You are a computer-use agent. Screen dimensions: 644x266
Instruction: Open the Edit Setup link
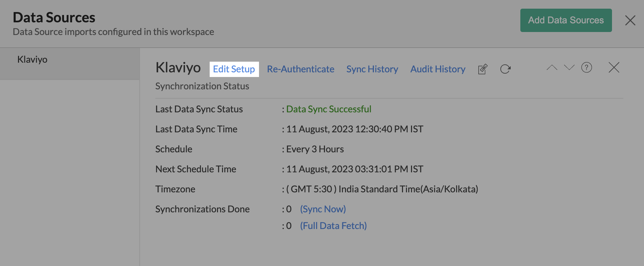tap(234, 69)
